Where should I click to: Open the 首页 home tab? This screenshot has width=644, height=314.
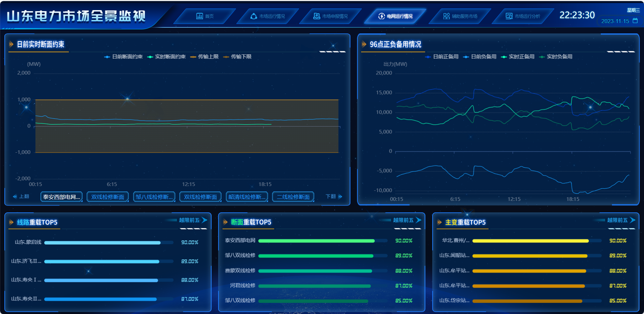coord(205,16)
